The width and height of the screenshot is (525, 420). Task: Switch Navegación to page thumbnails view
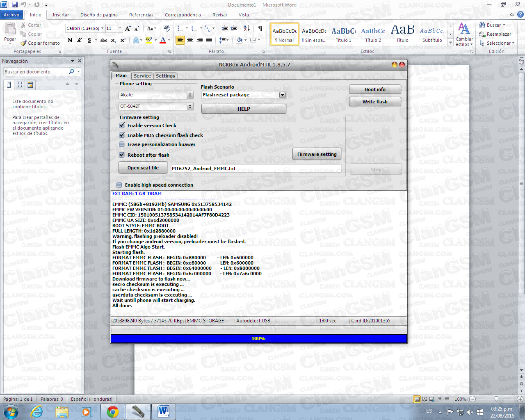click(x=19, y=84)
